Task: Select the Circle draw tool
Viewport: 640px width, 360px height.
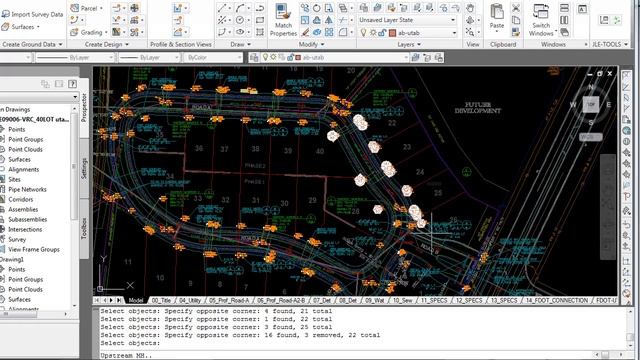Action: click(240, 20)
